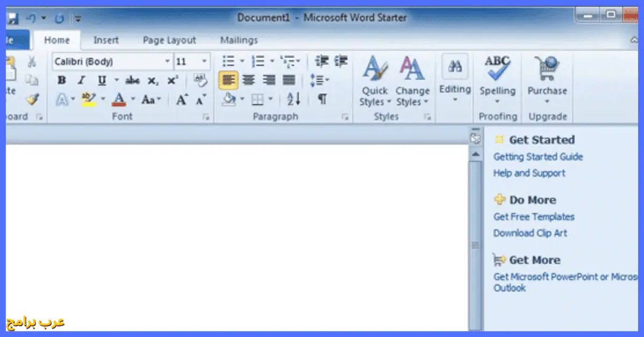This screenshot has height=337, width=644.
Task: Toggle Show/Hide paragraph marks
Action: [x=322, y=99]
